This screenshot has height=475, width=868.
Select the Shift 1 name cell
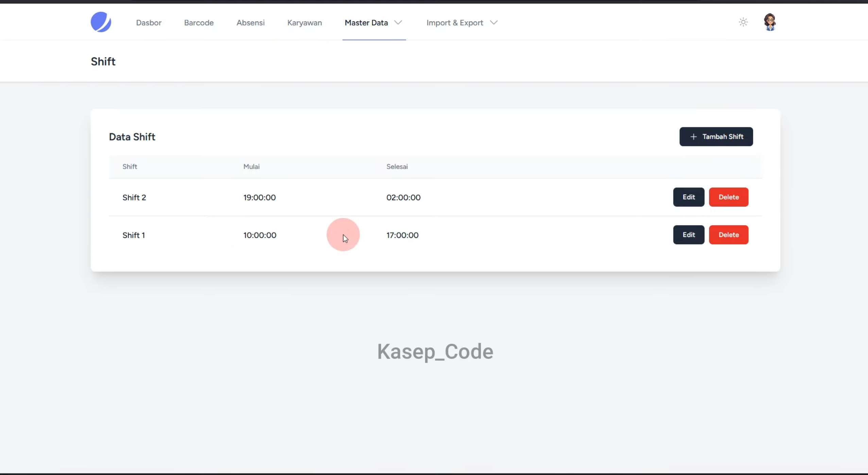click(x=134, y=235)
